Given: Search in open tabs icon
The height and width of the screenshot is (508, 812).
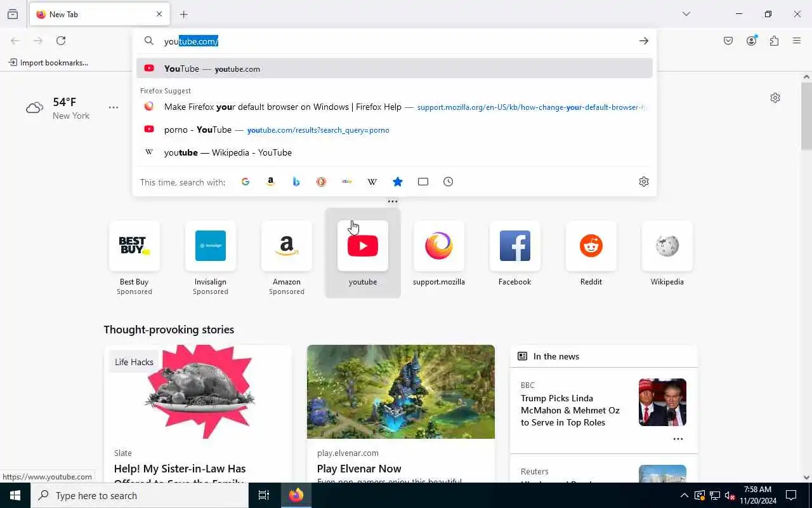Looking at the screenshot, I should (423, 182).
